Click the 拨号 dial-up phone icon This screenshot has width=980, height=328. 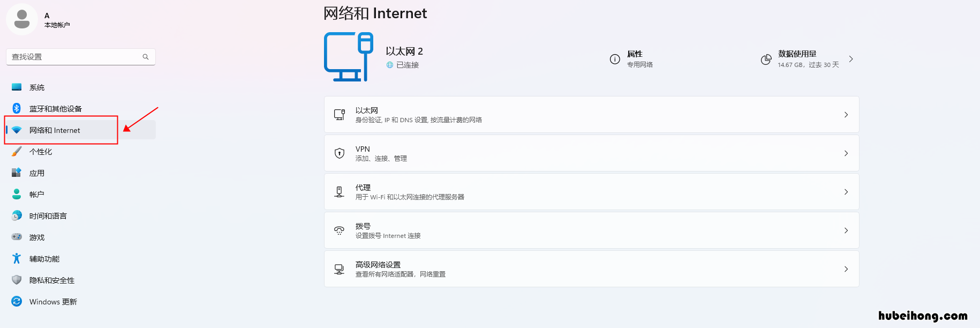(340, 230)
